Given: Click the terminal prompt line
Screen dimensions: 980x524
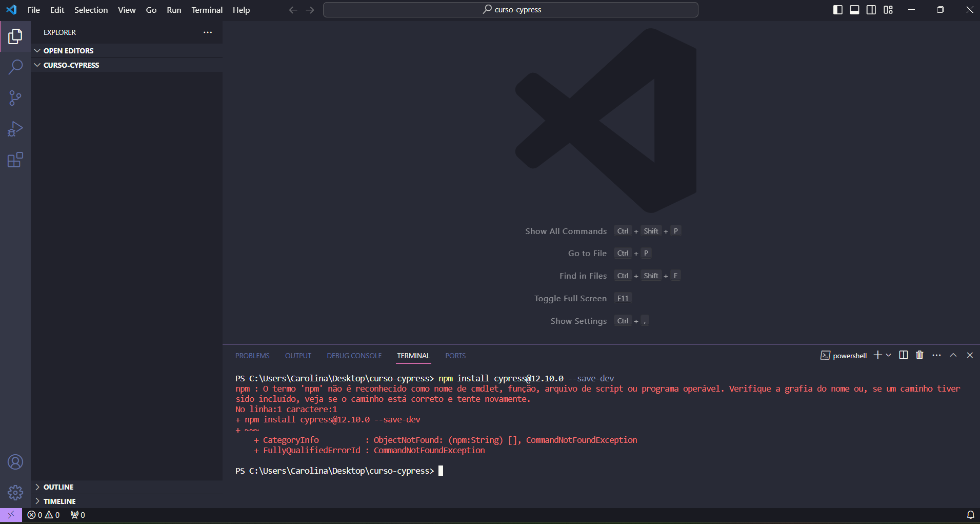Looking at the screenshot, I should [x=339, y=471].
